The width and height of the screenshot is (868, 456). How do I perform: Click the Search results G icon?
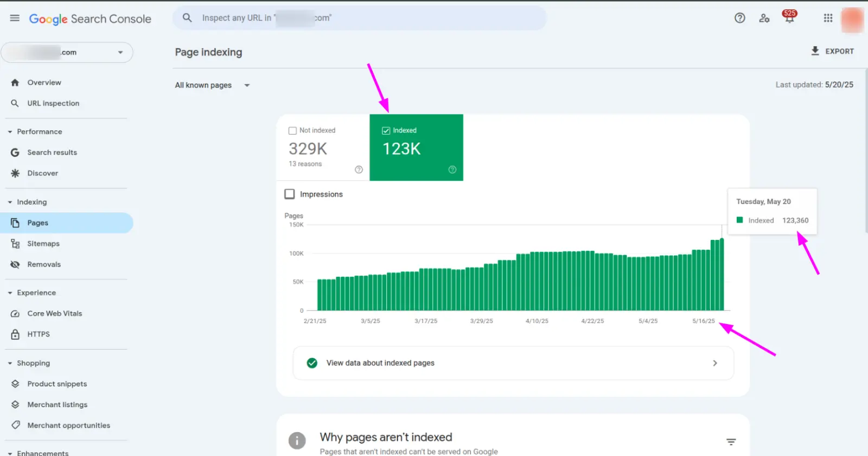pyautogui.click(x=15, y=153)
